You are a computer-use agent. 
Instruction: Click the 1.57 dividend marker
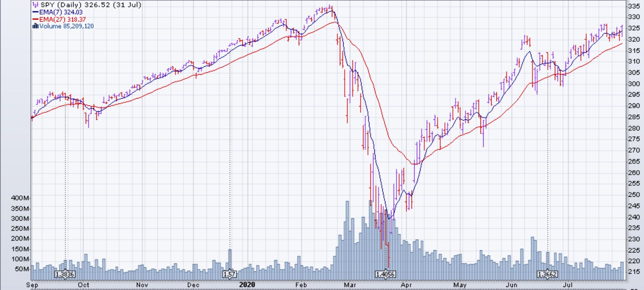(x=230, y=274)
